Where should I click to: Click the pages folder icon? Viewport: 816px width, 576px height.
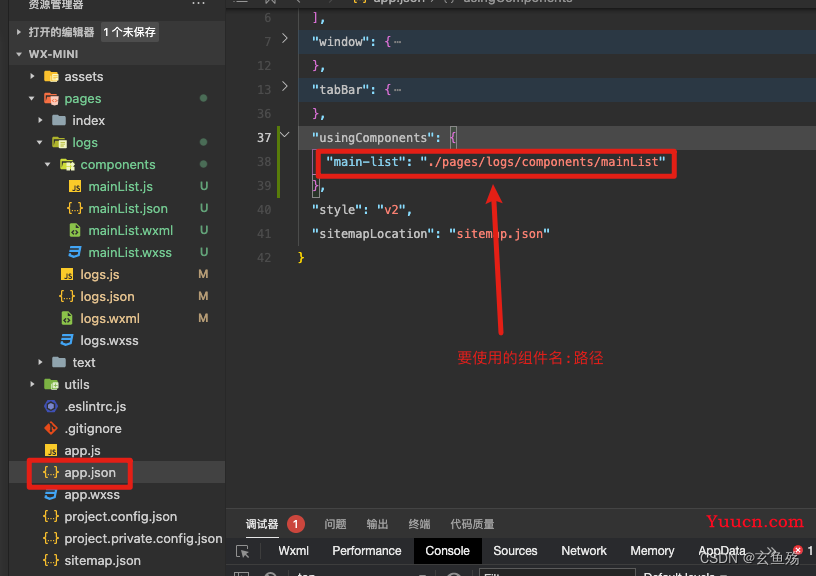coord(51,98)
